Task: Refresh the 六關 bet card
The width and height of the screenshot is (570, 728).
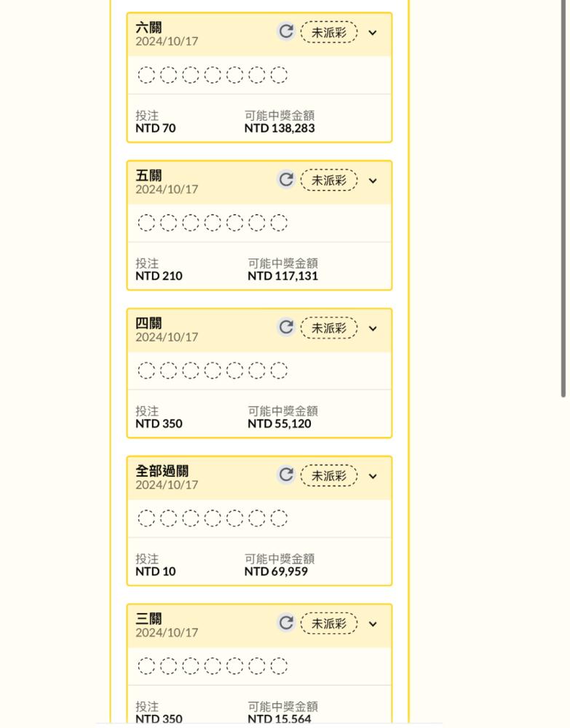Action: (286, 32)
